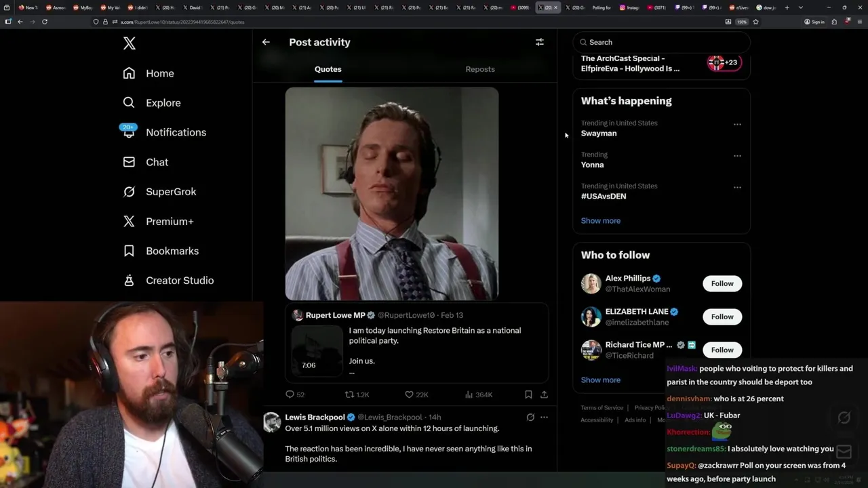
Task: Go back using the Post activity arrow
Action: coord(266,42)
